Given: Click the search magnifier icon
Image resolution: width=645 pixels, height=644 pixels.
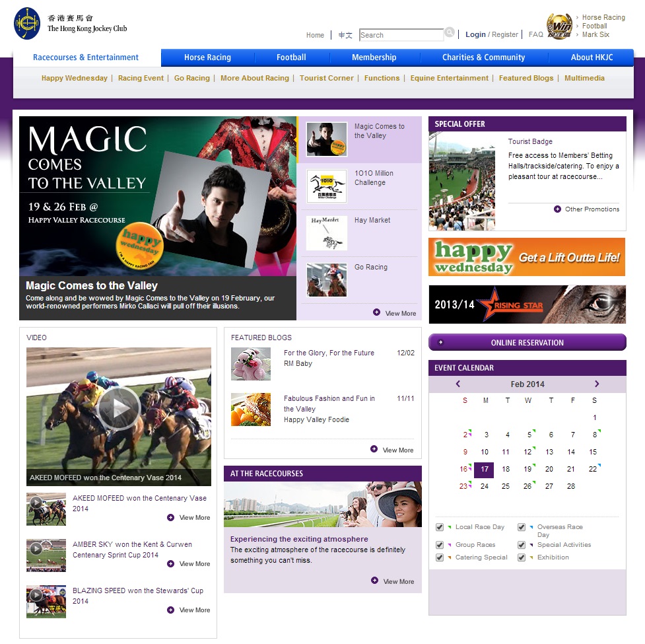Looking at the screenshot, I should [450, 32].
